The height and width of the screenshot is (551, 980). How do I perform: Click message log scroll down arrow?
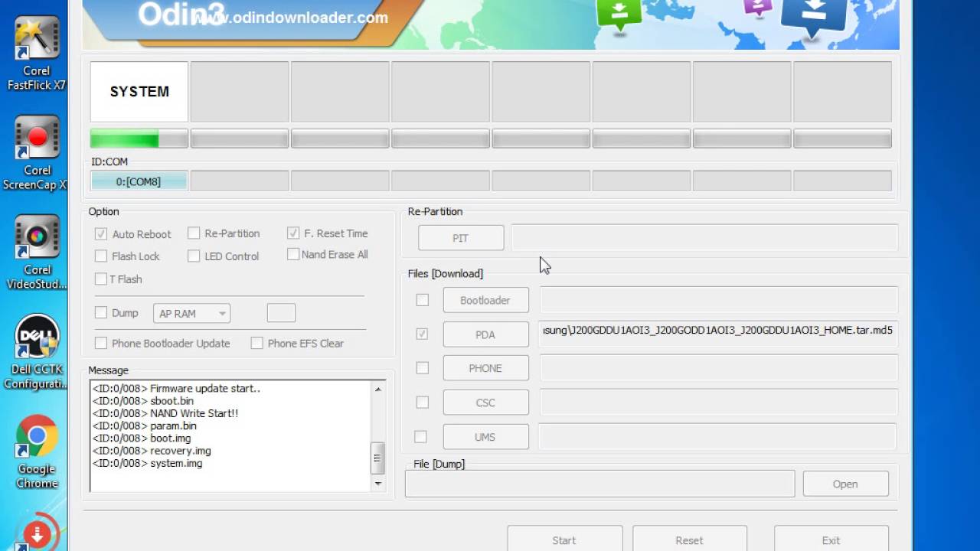pyautogui.click(x=377, y=484)
